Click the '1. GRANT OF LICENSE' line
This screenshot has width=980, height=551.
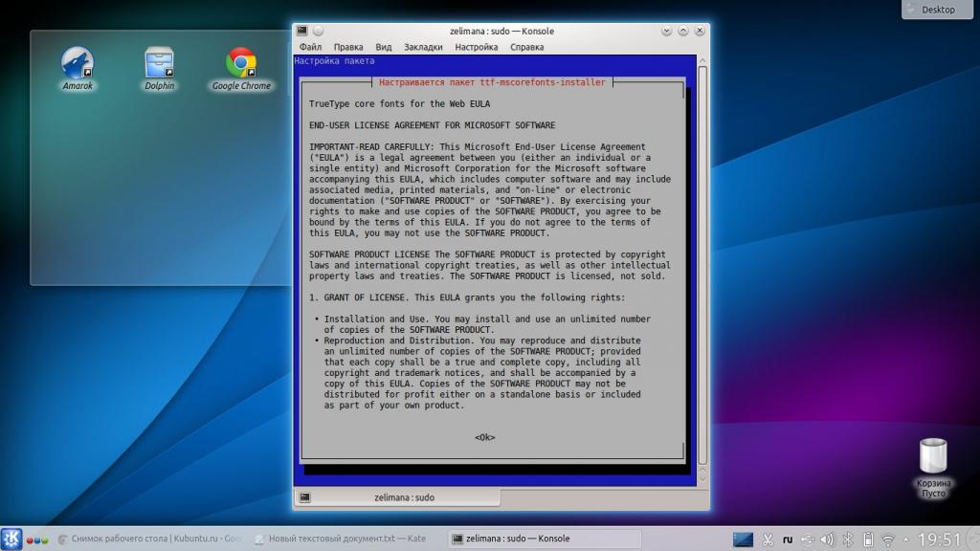[467, 298]
